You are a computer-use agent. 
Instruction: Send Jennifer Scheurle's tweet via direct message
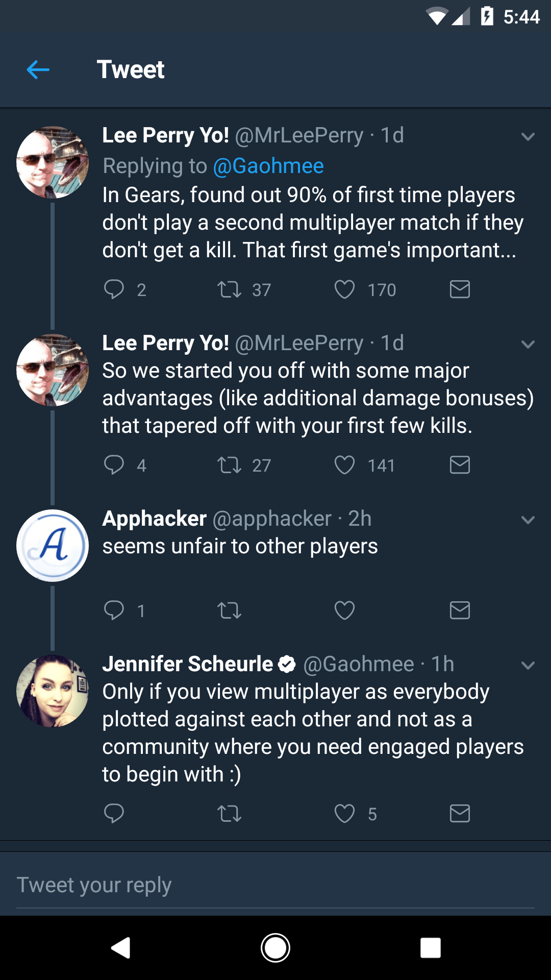460,813
